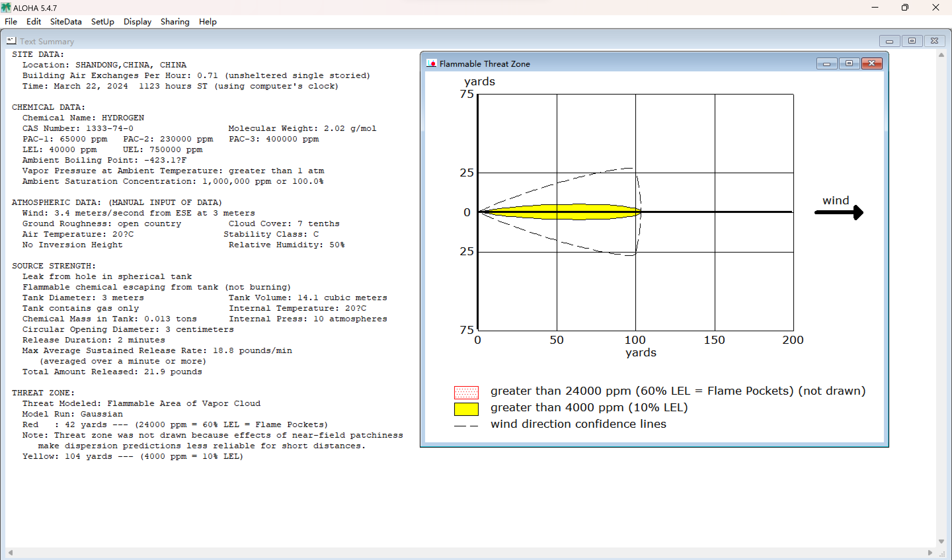Click the ALOHA palm tree app icon
Viewport: 952px width, 560px height.
point(6,8)
